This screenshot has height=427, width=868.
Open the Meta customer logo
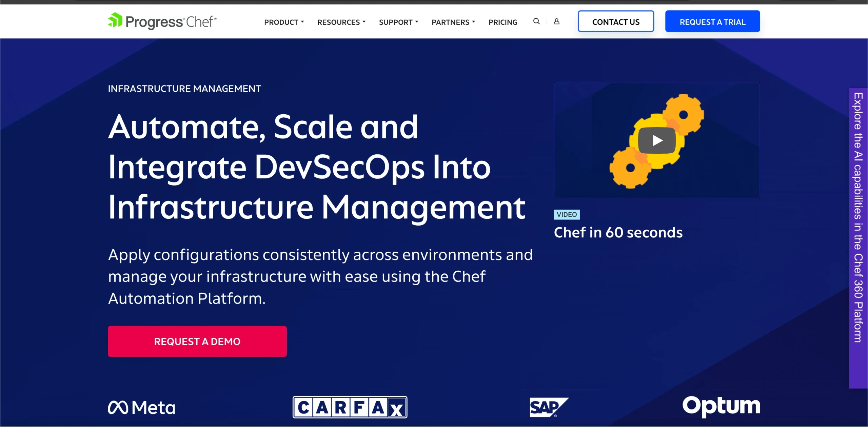(x=141, y=407)
